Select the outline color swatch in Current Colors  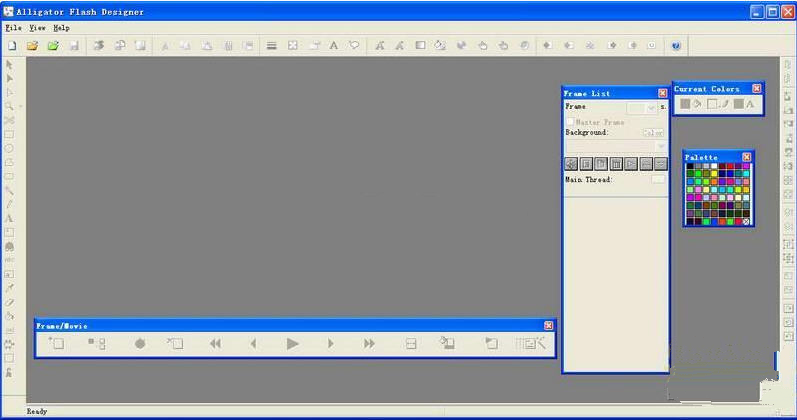[712, 104]
